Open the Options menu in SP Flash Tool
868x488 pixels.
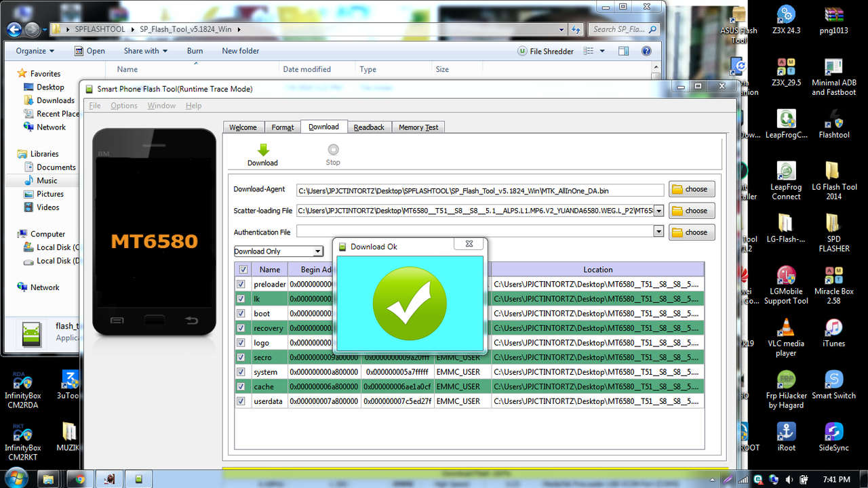tap(123, 105)
